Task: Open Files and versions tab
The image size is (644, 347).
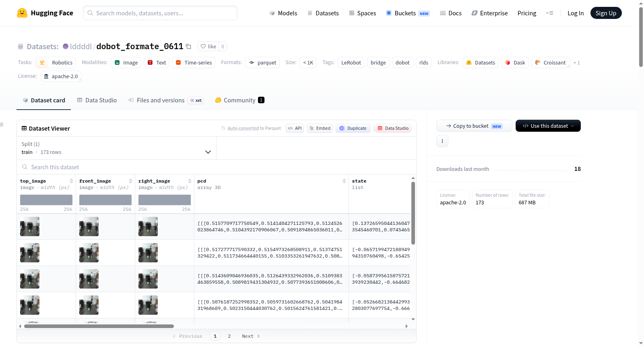Action: [165, 100]
